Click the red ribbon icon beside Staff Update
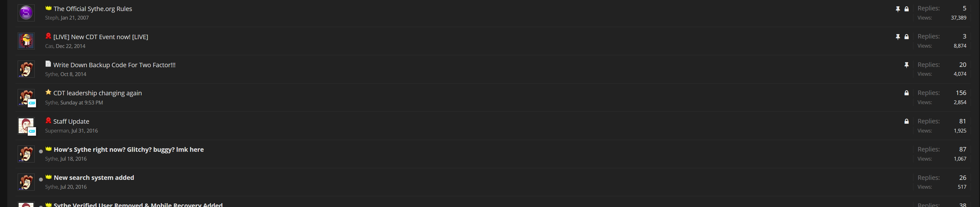Viewport: 980px width, 207px height. (x=48, y=121)
